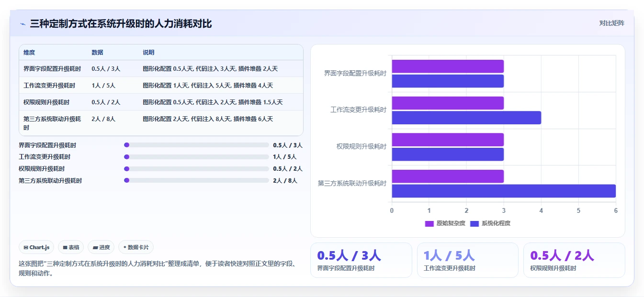
Task: Click the progress bar for 权限规则升级耗时
Action: 196,169
